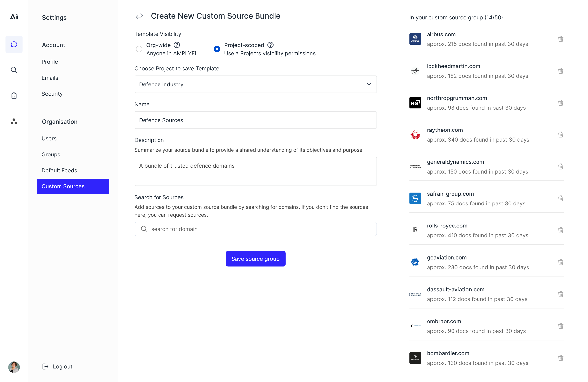
Task: Remove raytheon.com with its trash icon
Action: coord(561,135)
